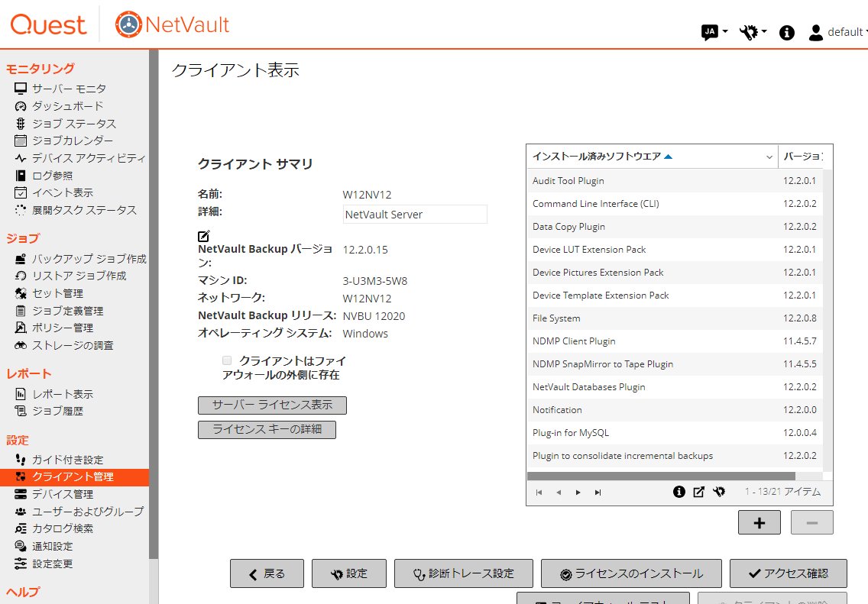868x604 pixels.
Task: Open ダッシュボード in sidebar
Action: point(67,105)
